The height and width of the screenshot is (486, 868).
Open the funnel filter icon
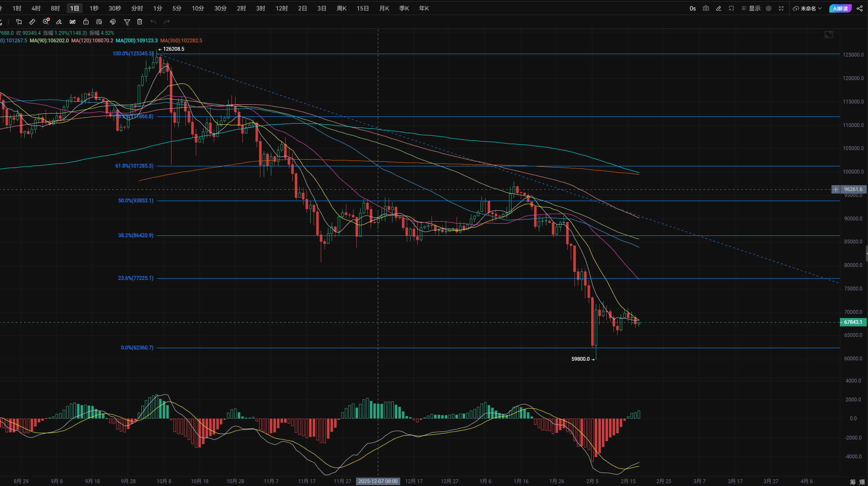(127, 22)
